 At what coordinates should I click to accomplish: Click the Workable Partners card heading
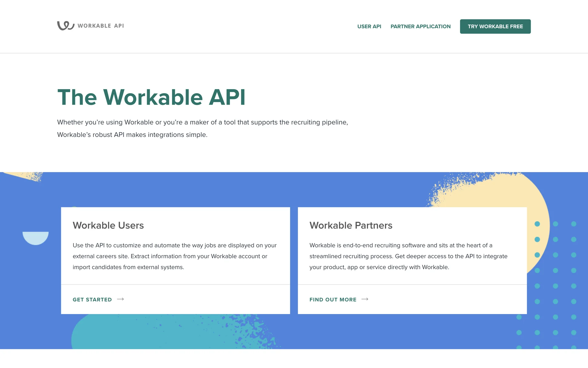(x=351, y=225)
